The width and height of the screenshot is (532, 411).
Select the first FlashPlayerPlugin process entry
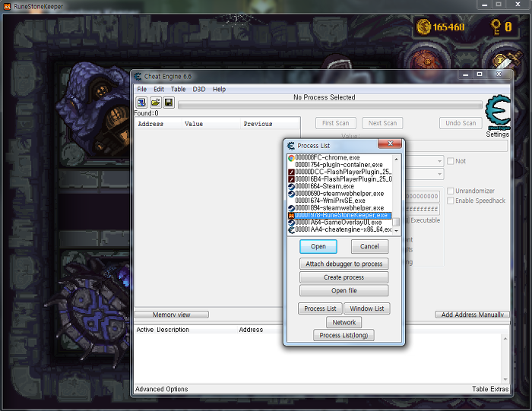pos(340,172)
